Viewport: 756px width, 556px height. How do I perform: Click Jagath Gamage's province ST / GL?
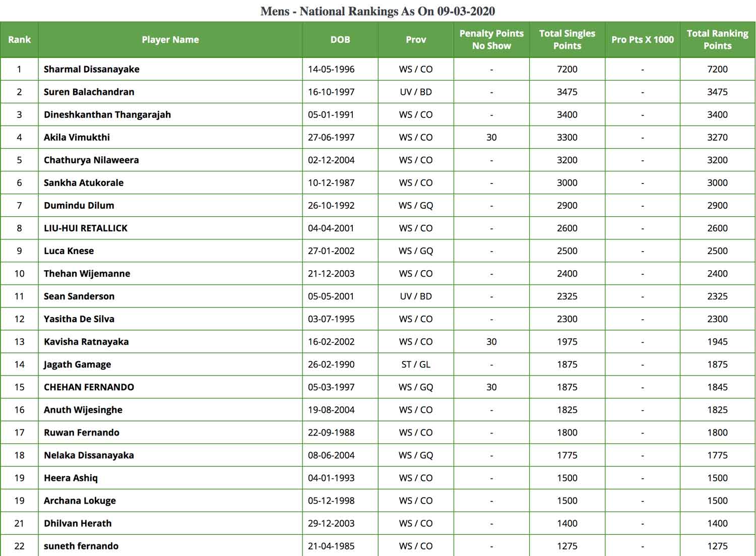(x=416, y=364)
